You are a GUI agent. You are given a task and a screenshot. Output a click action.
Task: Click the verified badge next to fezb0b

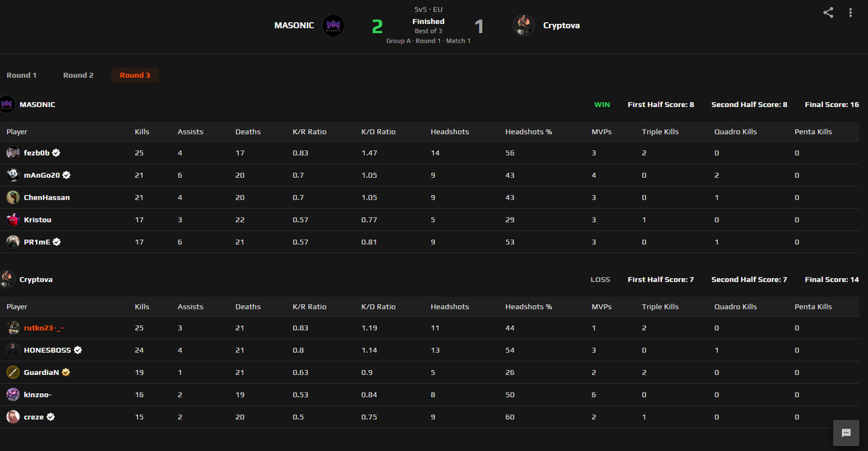tap(56, 153)
